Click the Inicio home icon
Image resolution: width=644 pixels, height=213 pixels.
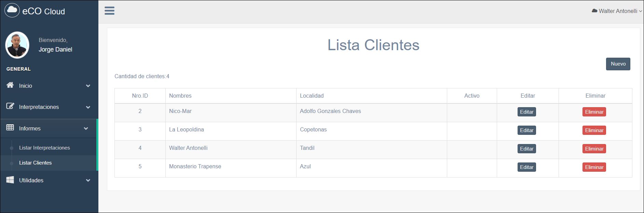point(10,85)
